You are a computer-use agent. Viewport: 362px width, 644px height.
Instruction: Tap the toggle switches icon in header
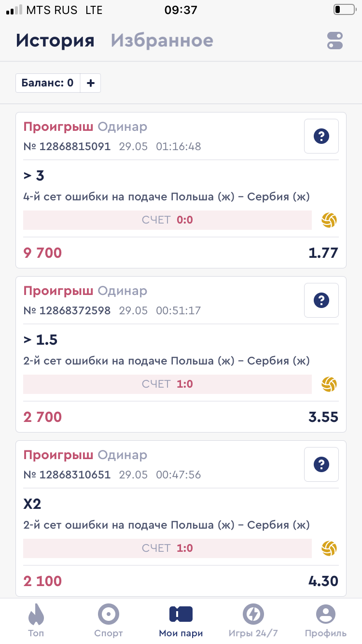334,41
